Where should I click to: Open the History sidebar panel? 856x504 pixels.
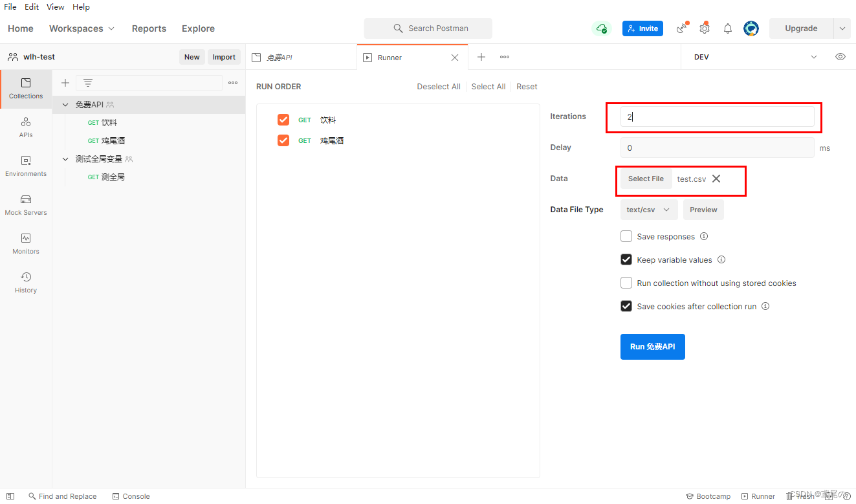[x=26, y=283]
